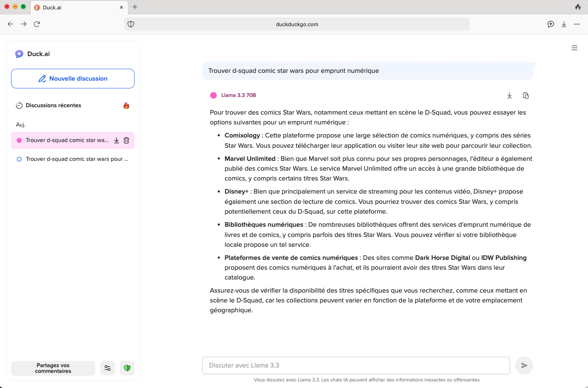
Task: Click the Llama 3.3 70B model label
Action: click(238, 95)
